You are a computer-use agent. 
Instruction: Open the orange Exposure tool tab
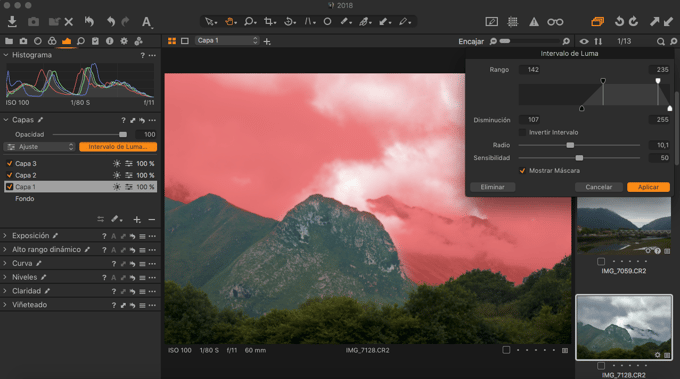click(66, 41)
